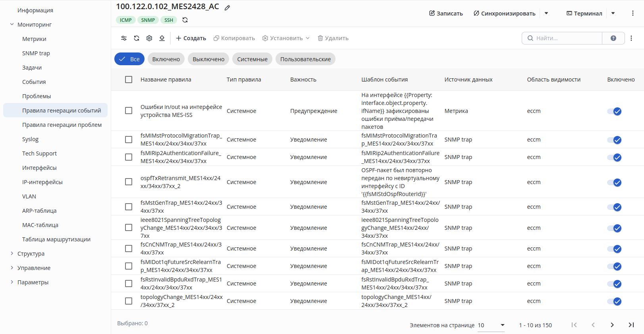Viewport: 644px width, 334px height.
Task: Open filter settings sliders icon in toolbar
Action: tap(124, 38)
